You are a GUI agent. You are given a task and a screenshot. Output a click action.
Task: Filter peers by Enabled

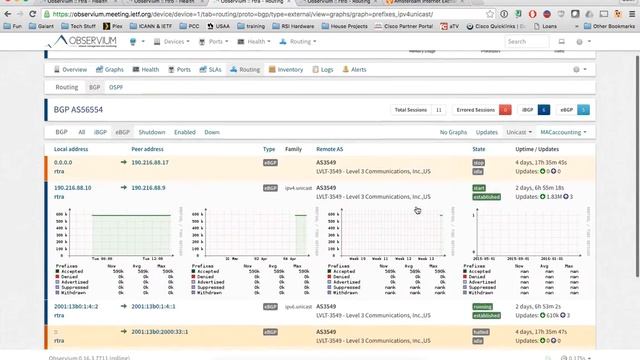tap(185, 132)
